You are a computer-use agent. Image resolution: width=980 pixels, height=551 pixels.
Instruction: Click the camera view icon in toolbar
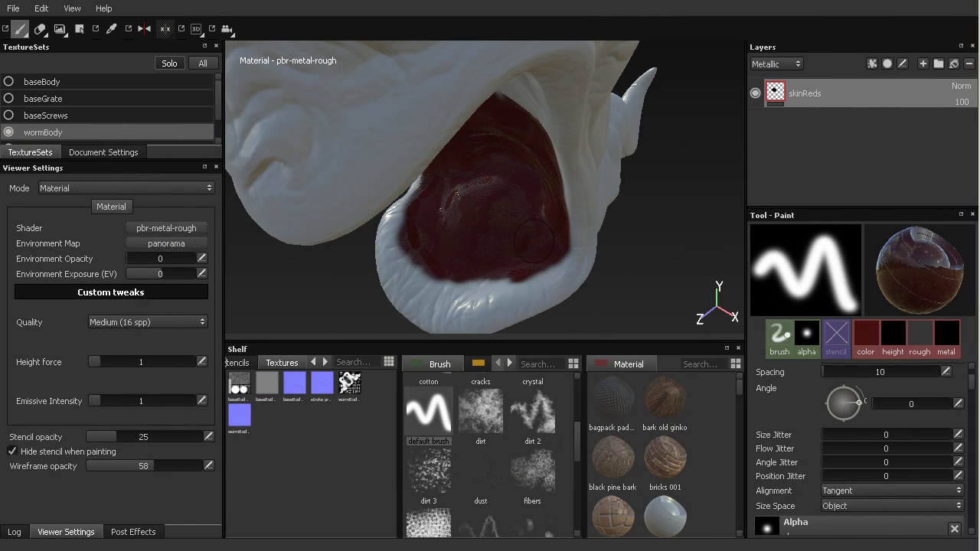[227, 29]
